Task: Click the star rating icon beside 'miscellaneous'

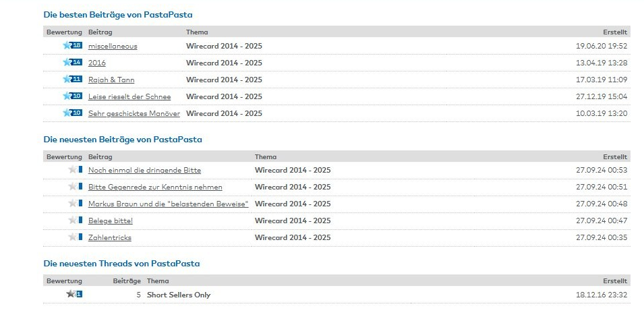Action: pos(67,46)
